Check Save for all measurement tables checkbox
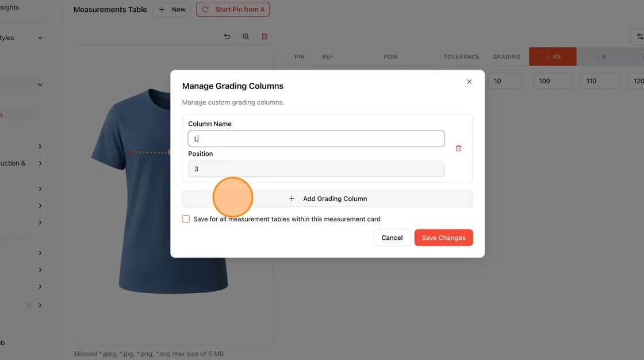Screen dimensions: 644x360 click(186, 219)
